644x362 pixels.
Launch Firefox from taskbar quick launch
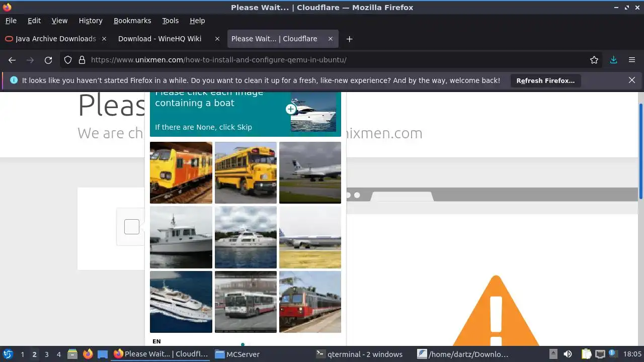(x=88, y=354)
